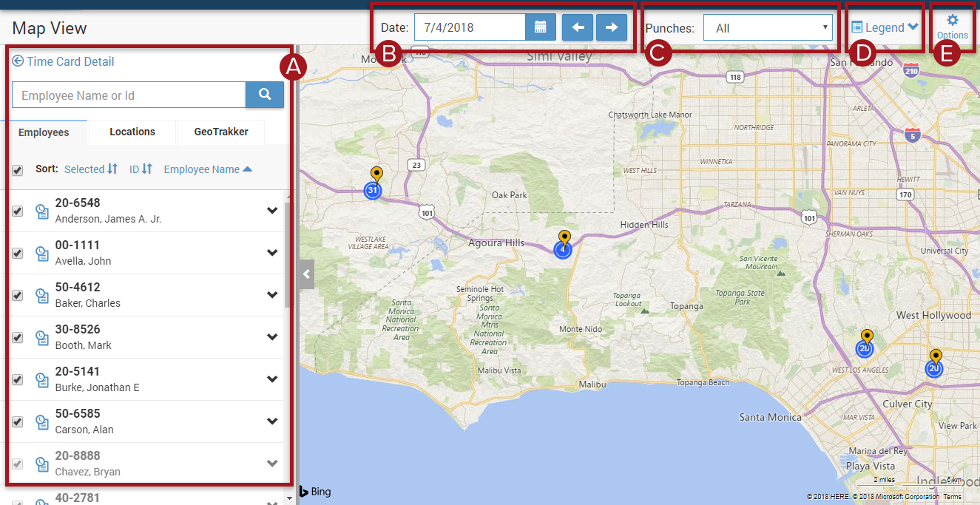Collapse the side panel with arrow handle
The image size is (980, 505).
307,274
